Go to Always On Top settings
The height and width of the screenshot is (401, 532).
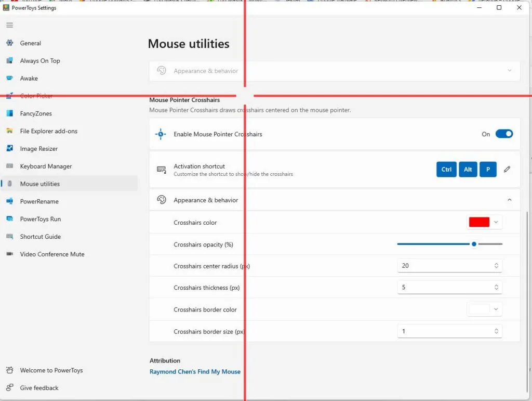tap(69, 61)
